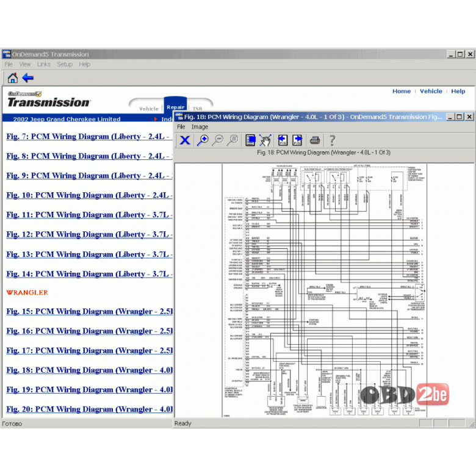Screen dimensions: 476x476
Task: Open Fig. 11 PCM Wiring Diagram Liberty 3.7L
Action: pyautogui.click(x=89, y=215)
